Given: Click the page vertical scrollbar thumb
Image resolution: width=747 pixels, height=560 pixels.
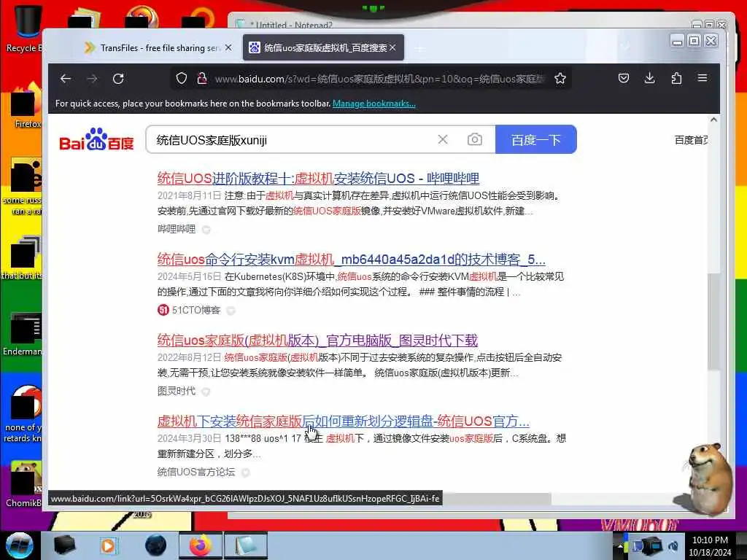Looking at the screenshot, I should coord(713,322).
